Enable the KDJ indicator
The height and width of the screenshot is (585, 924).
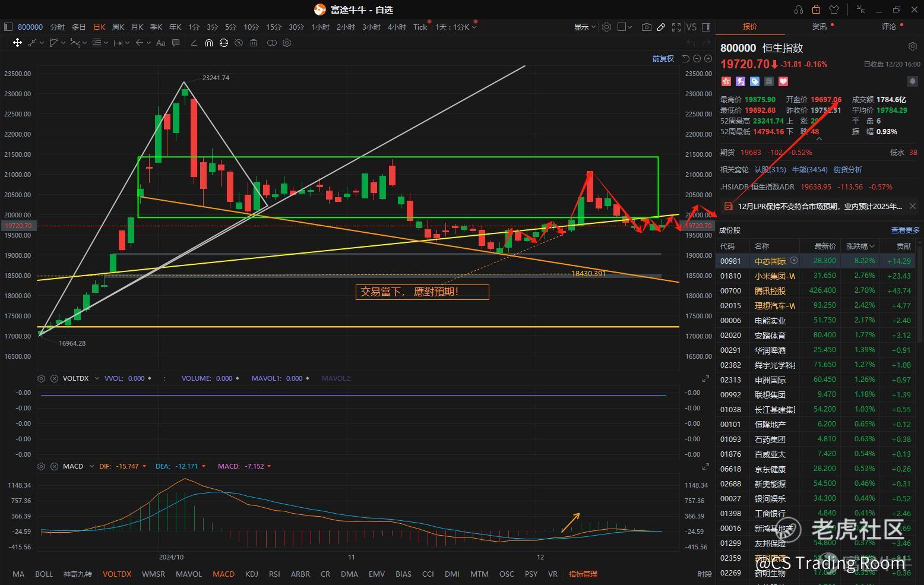point(252,574)
